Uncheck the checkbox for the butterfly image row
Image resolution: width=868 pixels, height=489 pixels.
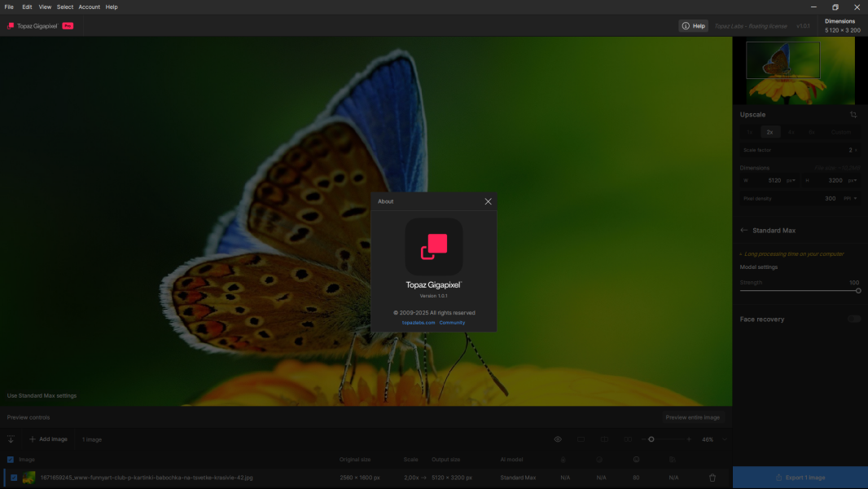point(14,478)
